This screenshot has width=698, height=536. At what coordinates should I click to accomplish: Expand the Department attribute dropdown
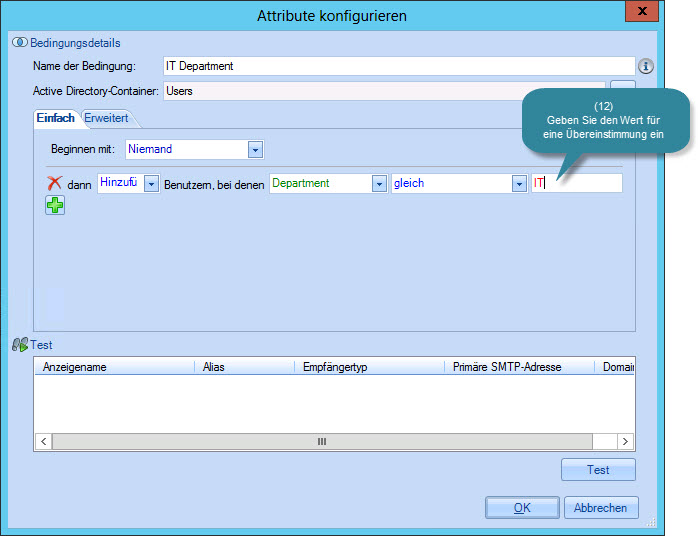(x=379, y=183)
